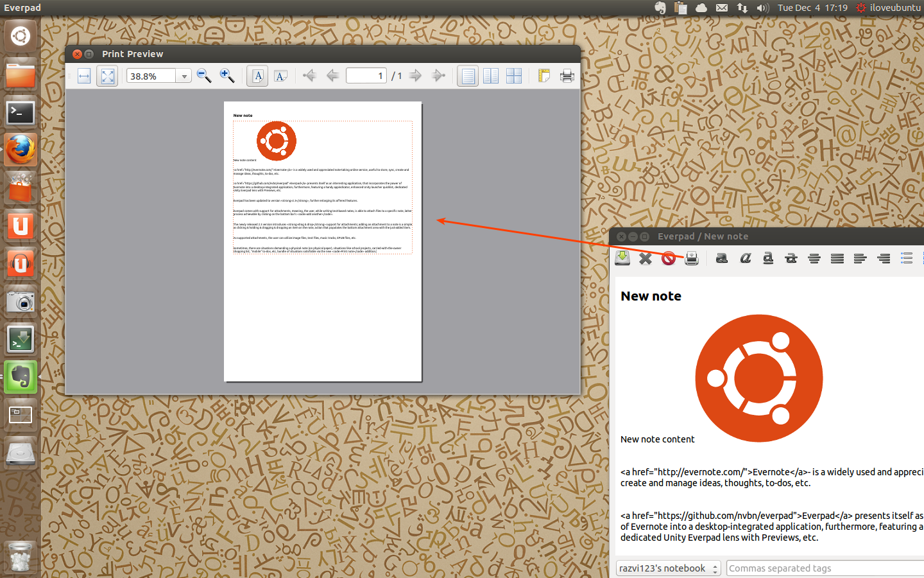Open Ubuntu One launcher icon
The image size is (924, 578).
(21, 226)
